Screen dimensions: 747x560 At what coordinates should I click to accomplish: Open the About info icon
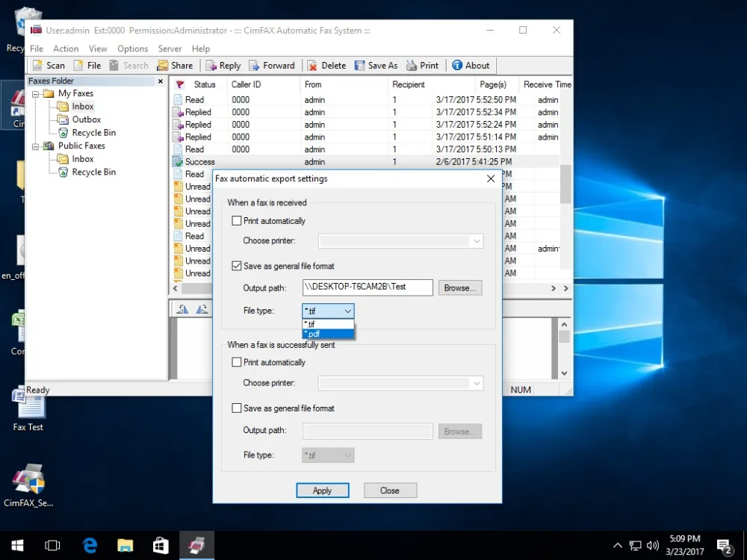pyautogui.click(x=457, y=66)
